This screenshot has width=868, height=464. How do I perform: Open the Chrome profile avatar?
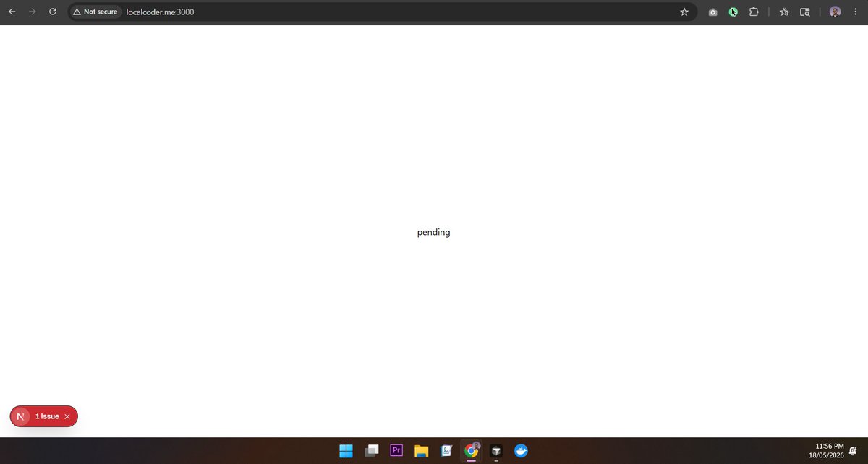coord(835,12)
